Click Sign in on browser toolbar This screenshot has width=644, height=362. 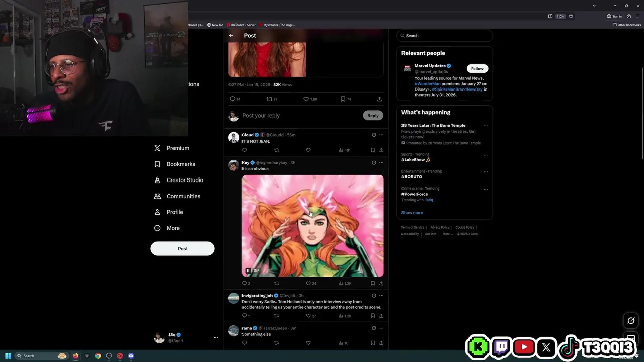(614, 16)
